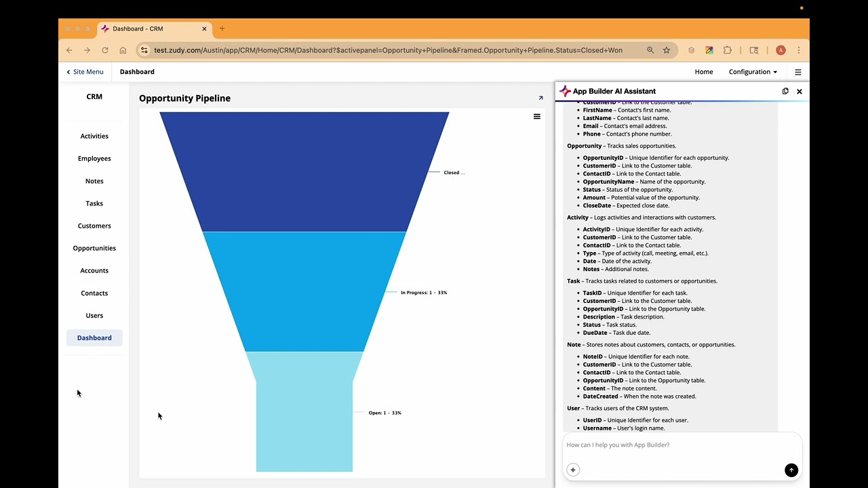This screenshot has height=488, width=868.
Task: Open Opportunities in CRM sidebar
Action: (x=94, y=248)
